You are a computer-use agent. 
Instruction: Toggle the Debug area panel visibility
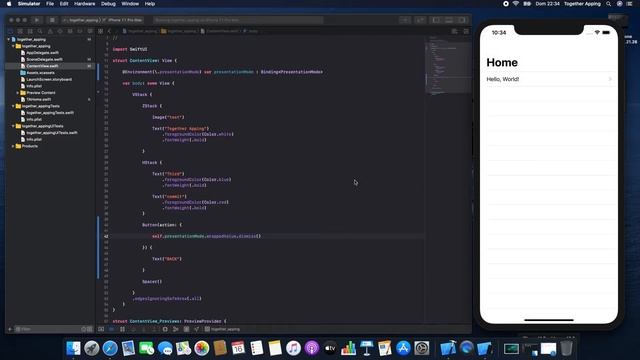pos(449,20)
